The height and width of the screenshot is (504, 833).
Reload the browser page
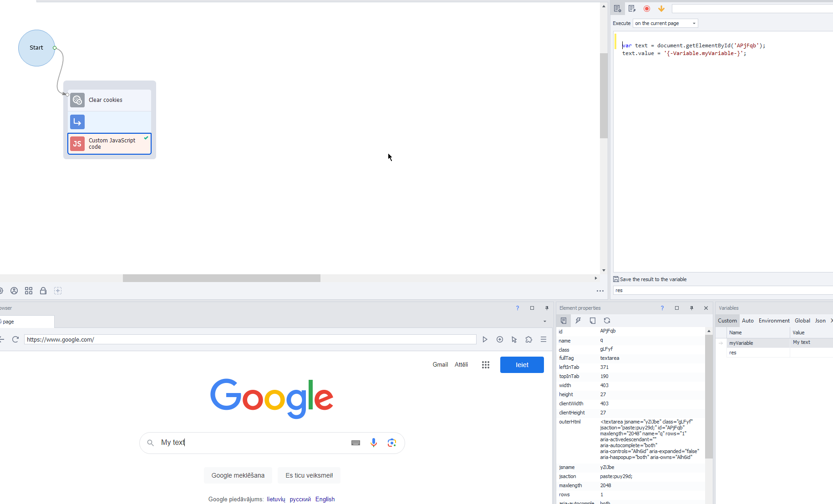(15, 339)
